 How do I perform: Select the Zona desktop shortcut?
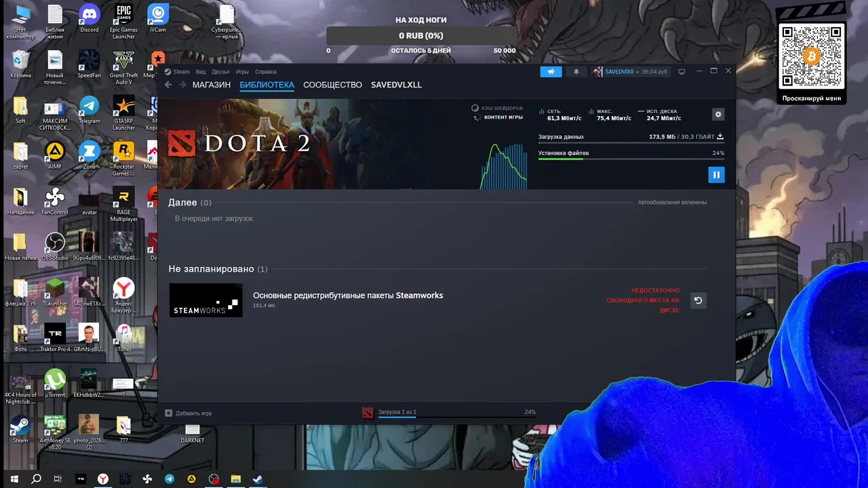tap(89, 156)
